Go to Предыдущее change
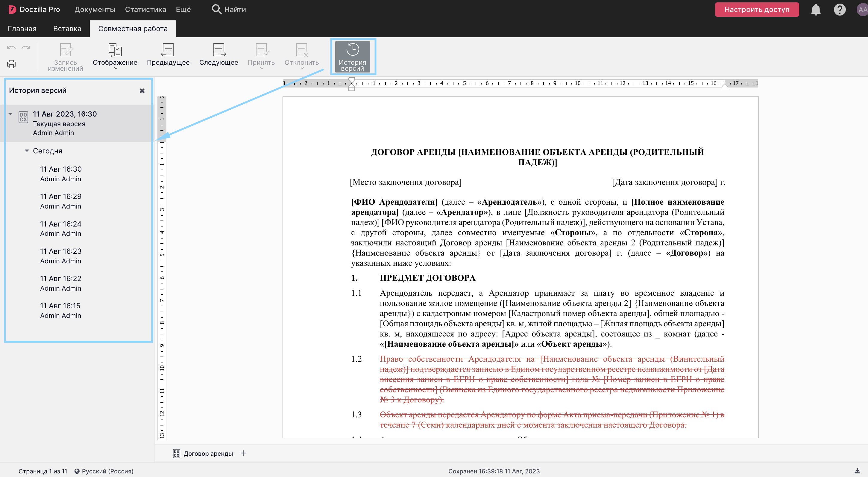 [x=168, y=54]
